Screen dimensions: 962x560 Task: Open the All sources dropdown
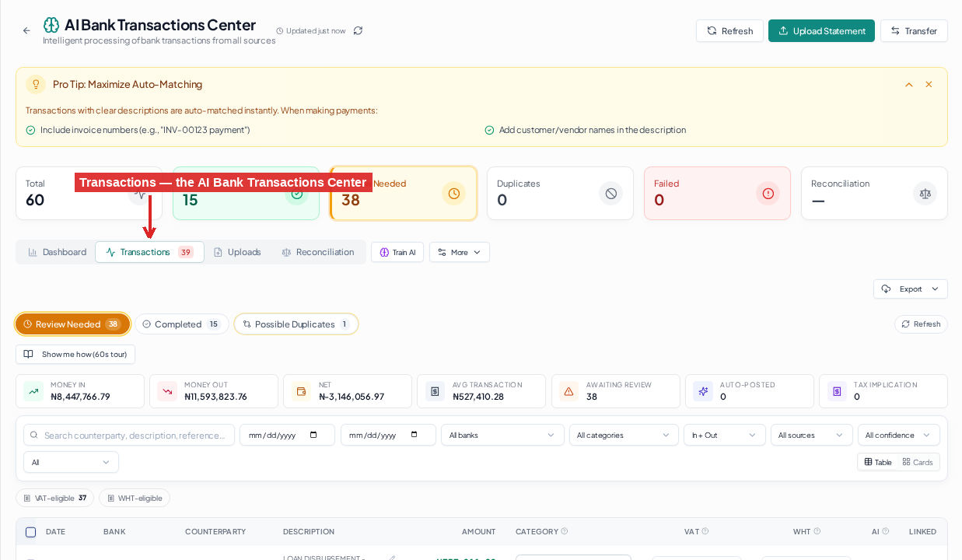[812, 435]
